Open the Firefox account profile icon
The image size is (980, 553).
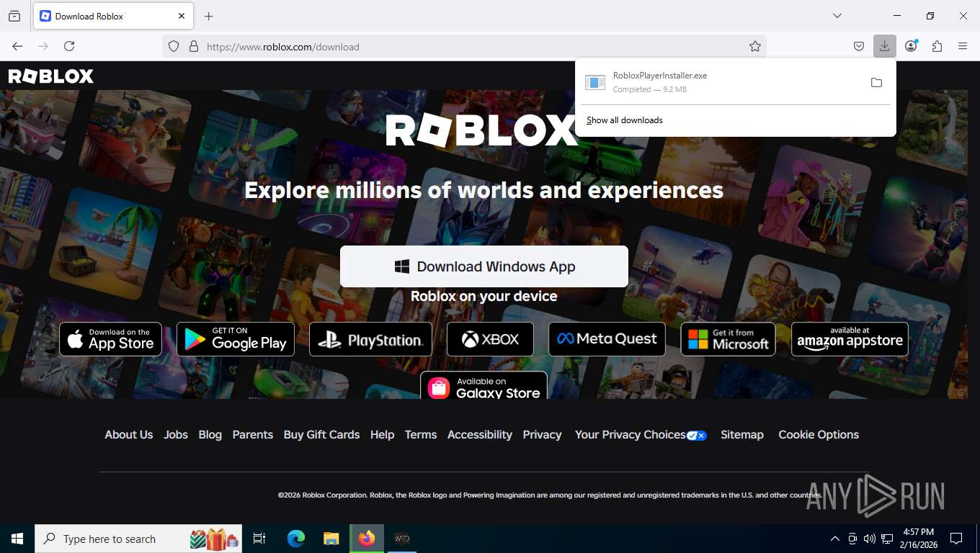coord(911,46)
